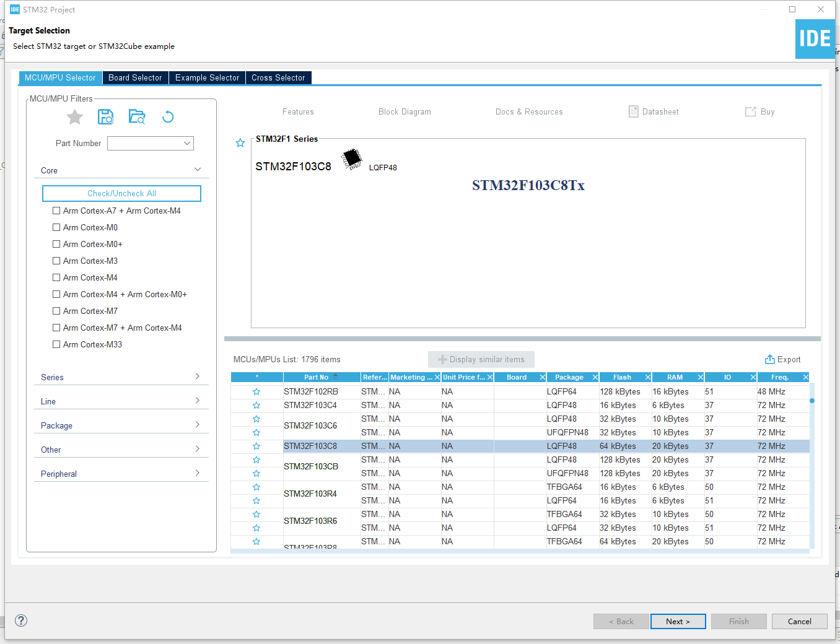The height and width of the screenshot is (644, 840).
Task: Open the Features tab
Action: click(x=298, y=111)
